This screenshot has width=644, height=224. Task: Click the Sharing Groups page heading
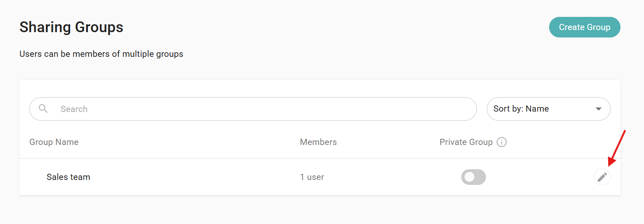(x=71, y=27)
